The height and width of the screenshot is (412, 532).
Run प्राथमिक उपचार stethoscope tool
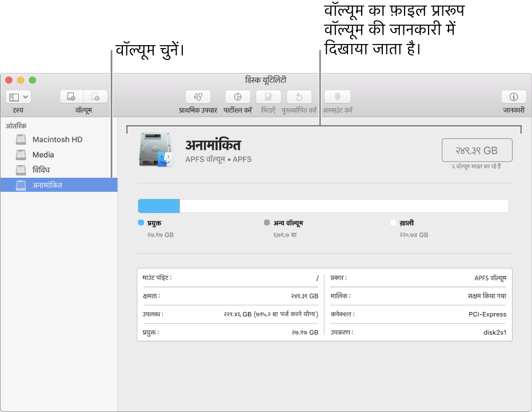[198, 97]
